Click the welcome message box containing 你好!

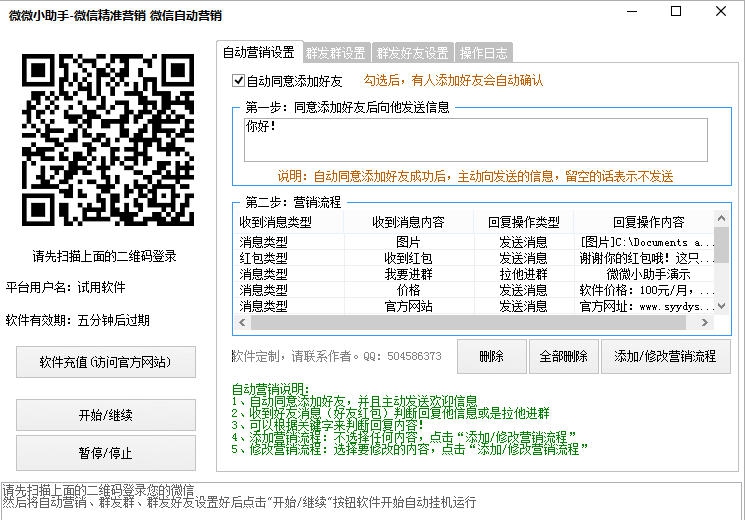click(x=476, y=140)
